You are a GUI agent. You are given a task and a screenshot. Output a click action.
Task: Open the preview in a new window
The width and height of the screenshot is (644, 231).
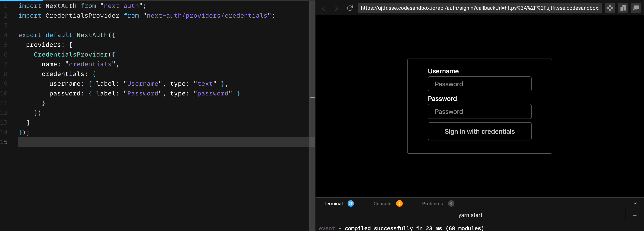point(635,8)
